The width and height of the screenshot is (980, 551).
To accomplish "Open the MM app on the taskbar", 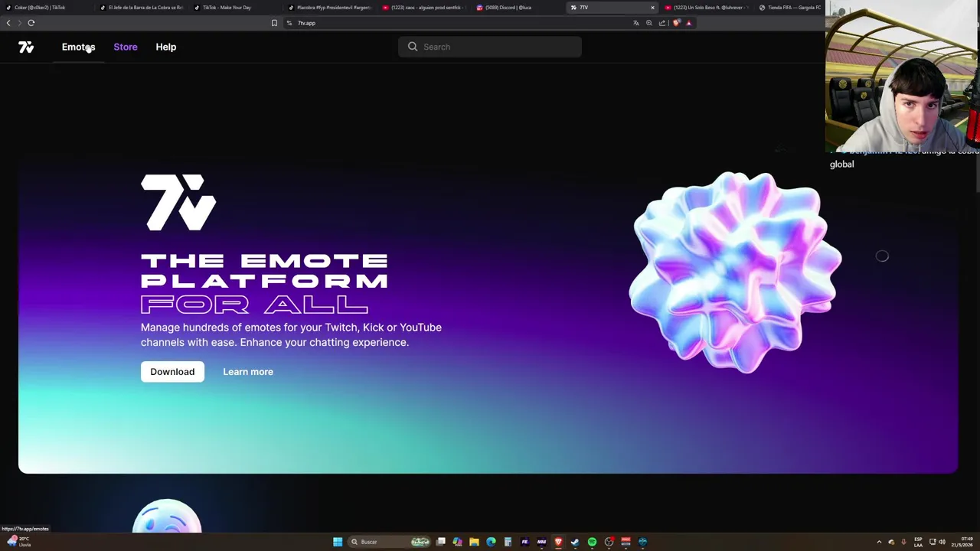I will tap(541, 542).
